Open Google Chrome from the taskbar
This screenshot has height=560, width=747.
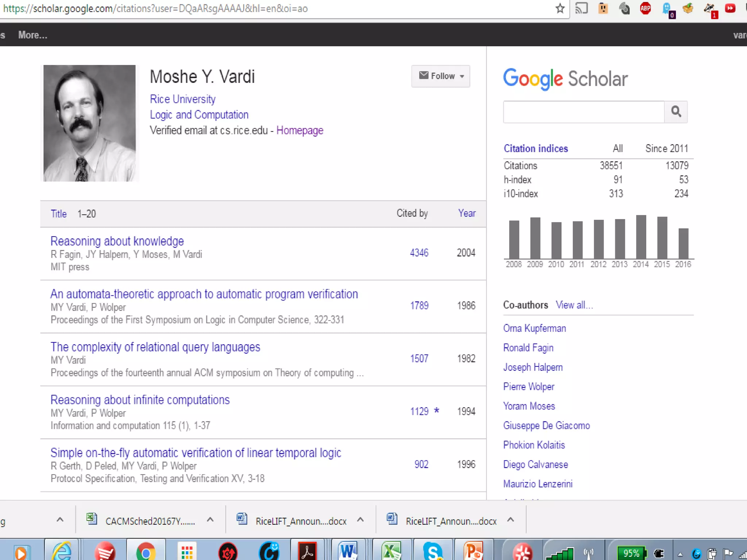(146, 552)
